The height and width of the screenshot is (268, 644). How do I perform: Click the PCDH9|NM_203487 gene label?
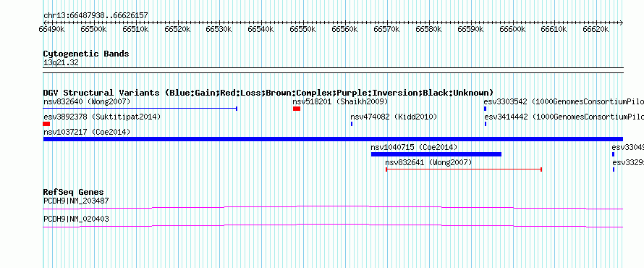point(76,201)
